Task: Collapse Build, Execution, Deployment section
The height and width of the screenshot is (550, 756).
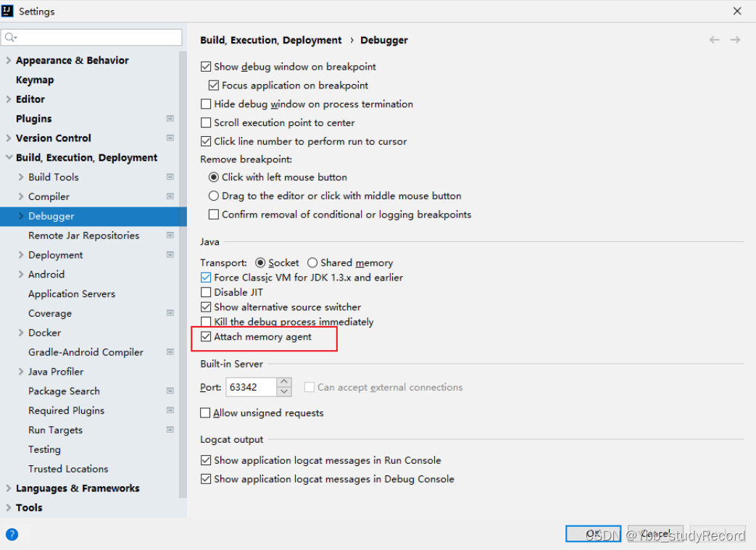Action: click(x=9, y=157)
